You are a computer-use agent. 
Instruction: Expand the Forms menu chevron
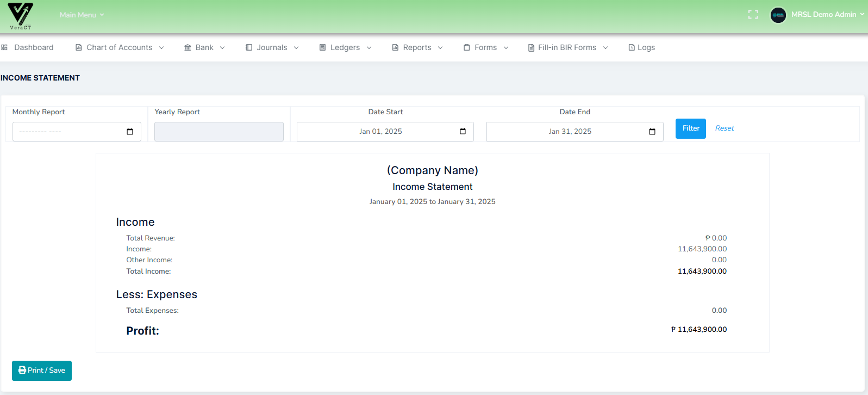click(506, 48)
